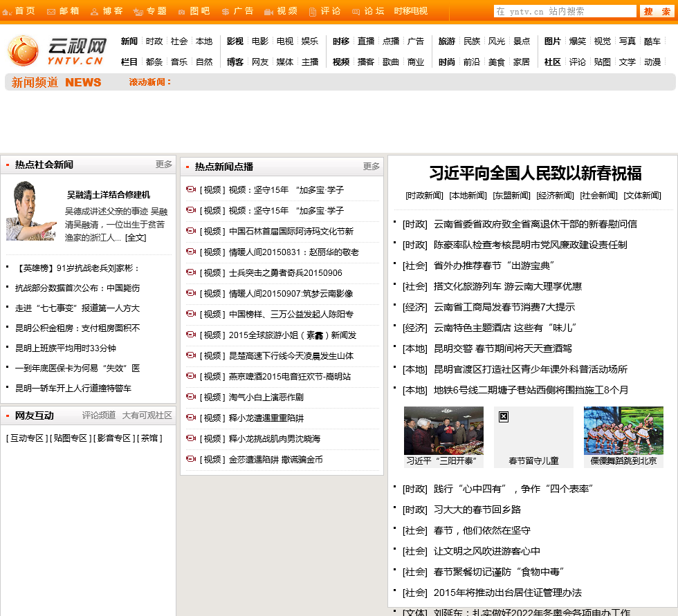Viewport: 678px width, 616px height.
Task: Open 评论频道 in 网友互动 header
Action: (99, 416)
